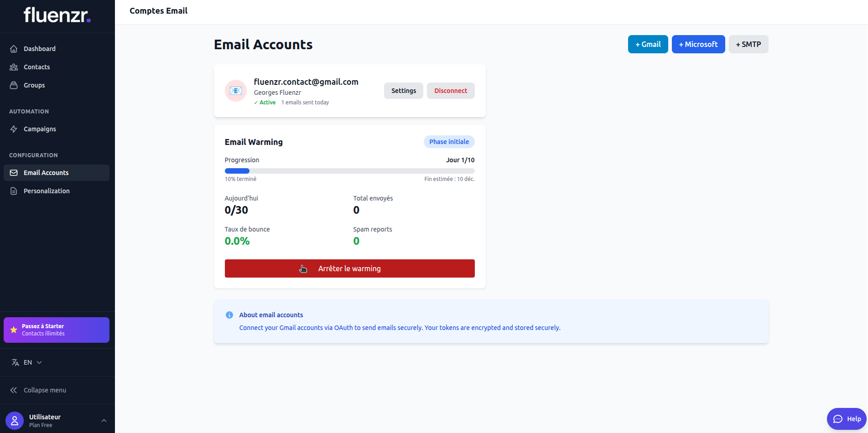This screenshot has height=433, width=868.
Task: Select the Contacts people icon
Action: coord(14,67)
